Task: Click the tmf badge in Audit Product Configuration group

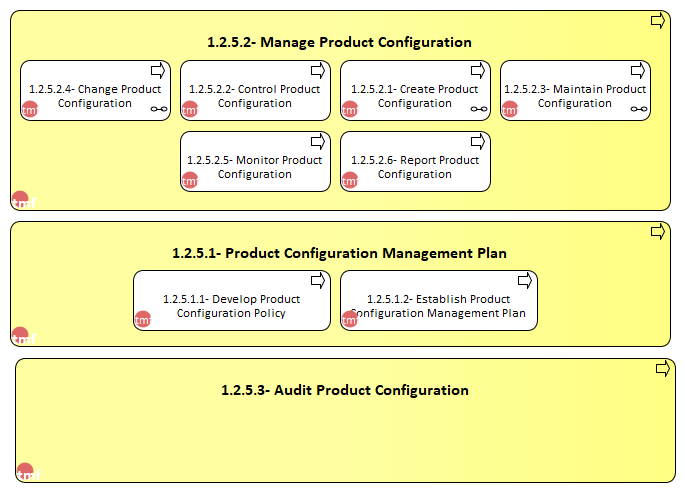Action: 28,472
